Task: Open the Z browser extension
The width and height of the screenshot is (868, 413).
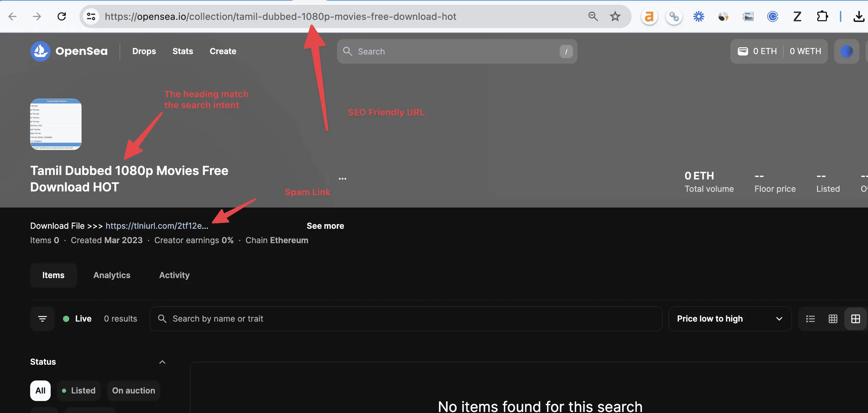Action: tap(797, 16)
